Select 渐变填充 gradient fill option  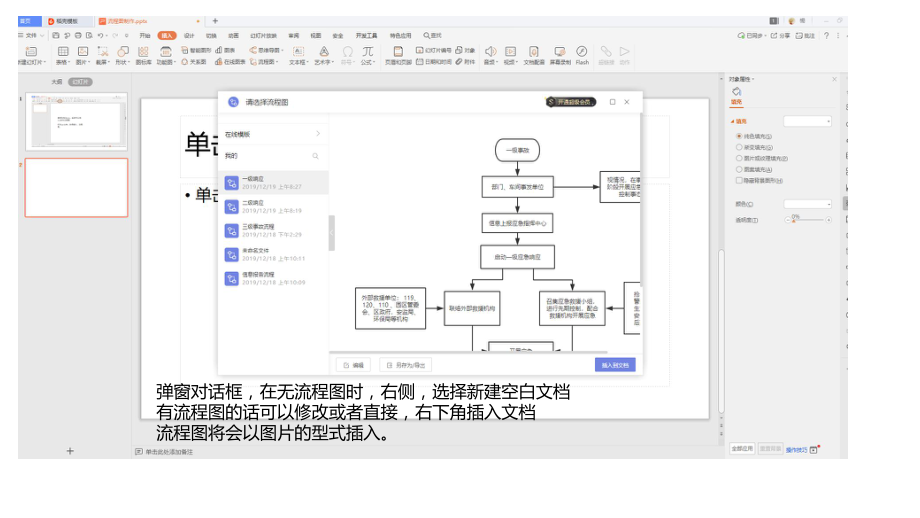coord(755,147)
